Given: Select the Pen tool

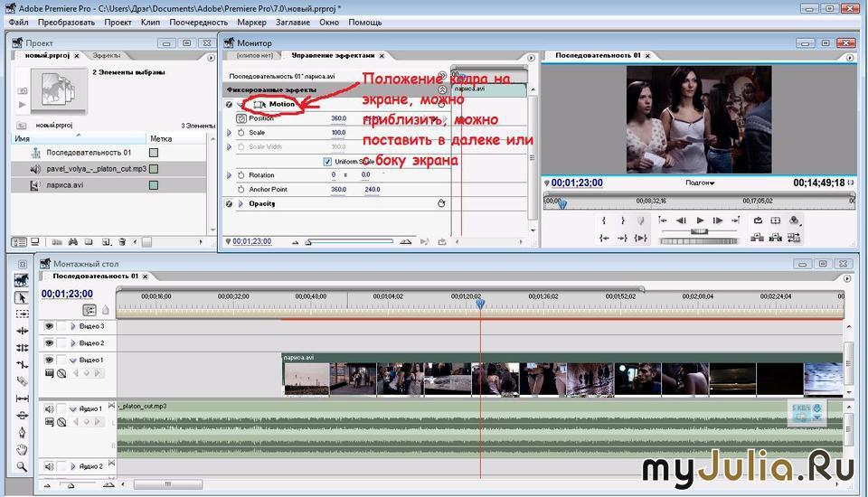Looking at the screenshot, I should point(22,432).
